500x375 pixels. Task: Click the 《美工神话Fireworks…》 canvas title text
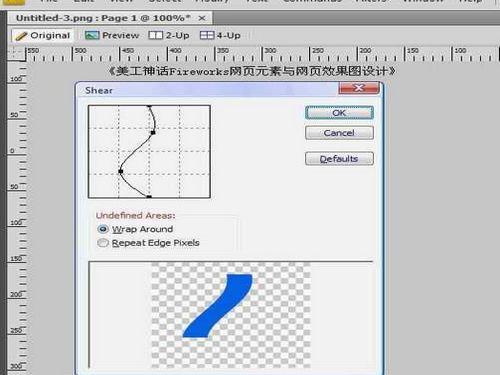[252, 71]
